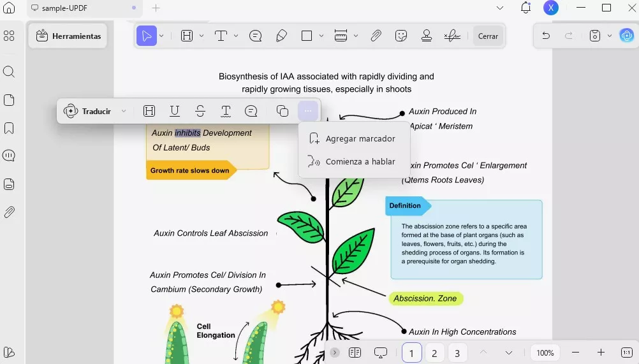Expand the tab list chevron in title bar
The height and width of the screenshot is (364, 639).
click(x=500, y=8)
